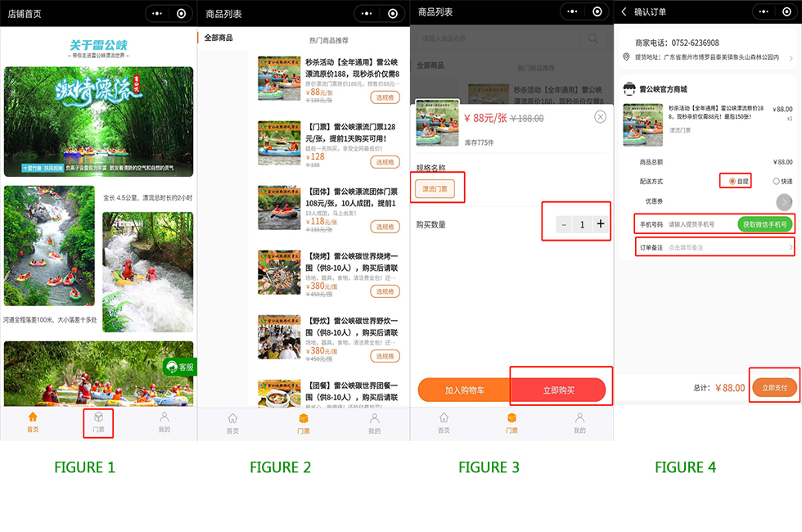Click 选规格 for the 野炊 380元 product
This screenshot has height=532, width=802.
385,356
